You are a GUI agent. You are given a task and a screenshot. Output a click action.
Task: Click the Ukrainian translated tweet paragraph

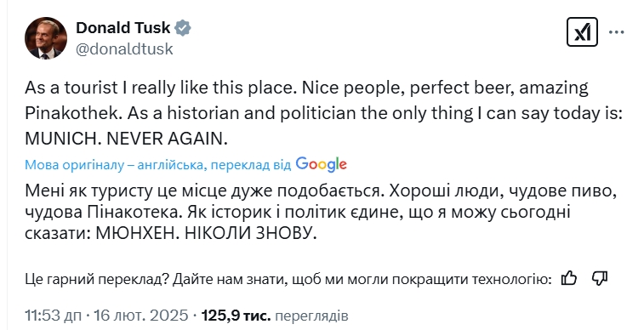coord(321,212)
